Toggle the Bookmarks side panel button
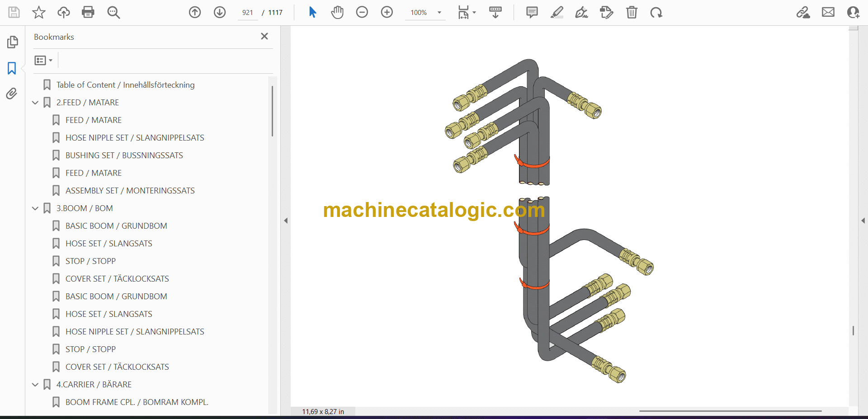The image size is (868, 419). pos(12,68)
